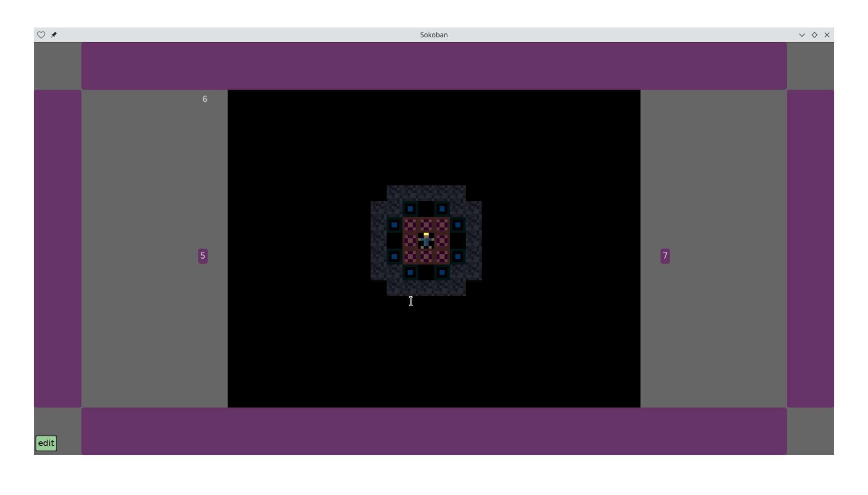This screenshot has width=868, height=495.
Task: Close the Sokoban window
Action: click(x=827, y=35)
